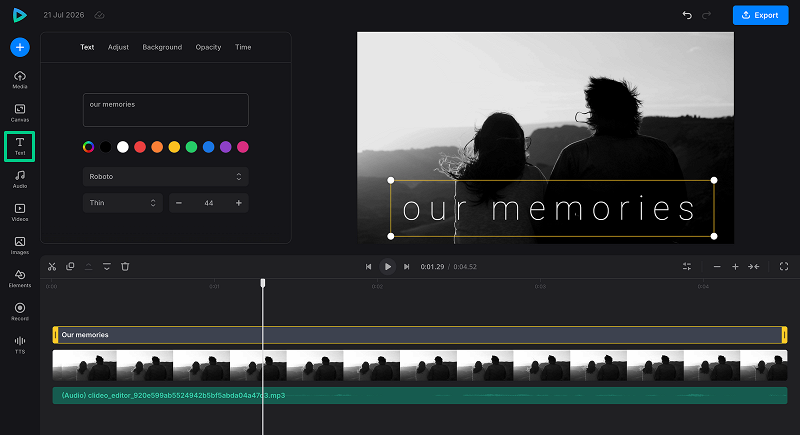The image size is (800, 435).
Task: Open the Videos sidebar panel
Action: (20, 213)
